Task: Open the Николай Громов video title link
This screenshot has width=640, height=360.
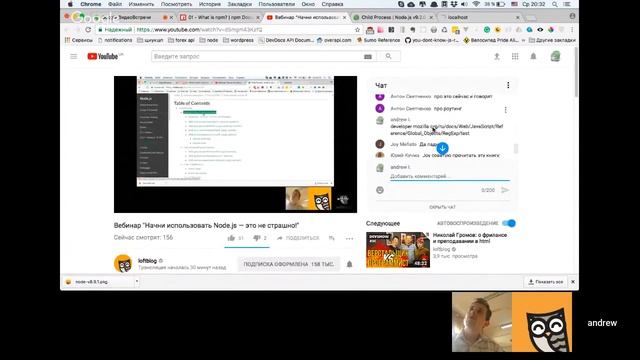Action: click(470, 238)
